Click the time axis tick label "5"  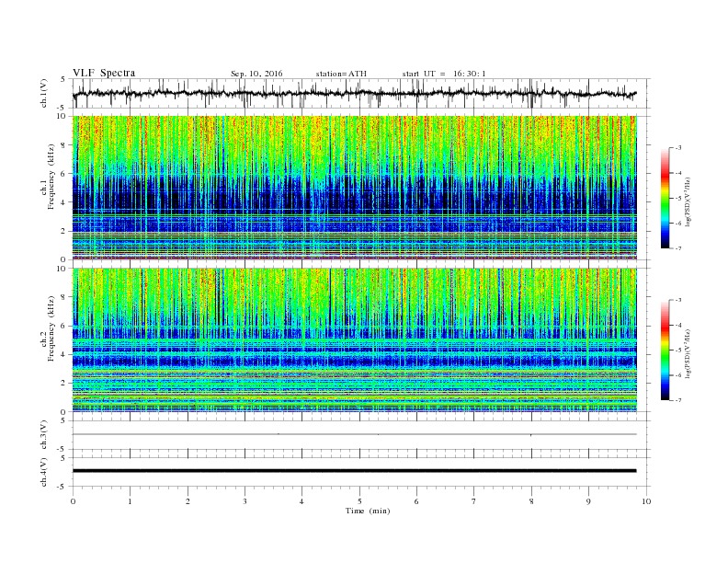359,501
